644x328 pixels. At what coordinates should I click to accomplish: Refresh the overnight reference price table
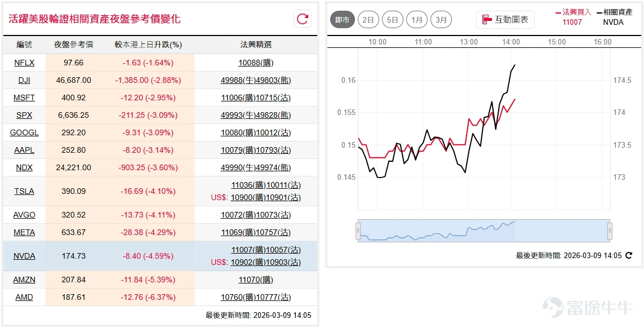pyautogui.click(x=303, y=19)
